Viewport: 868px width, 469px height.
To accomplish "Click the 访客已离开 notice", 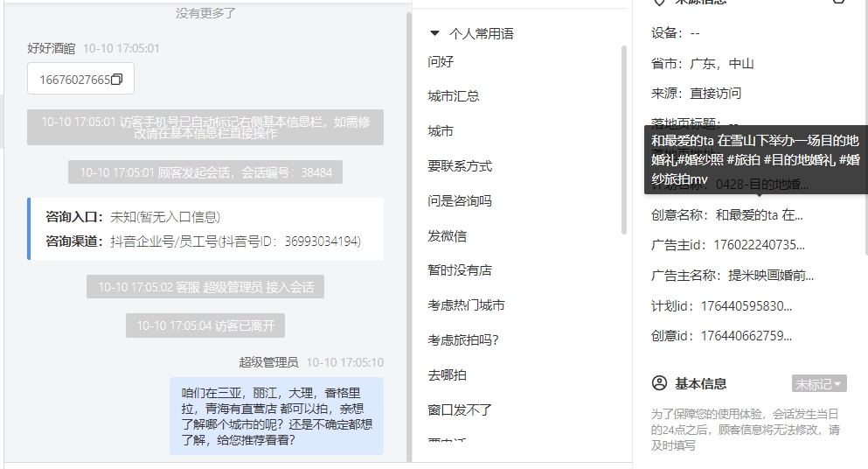I will click(205, 325).
